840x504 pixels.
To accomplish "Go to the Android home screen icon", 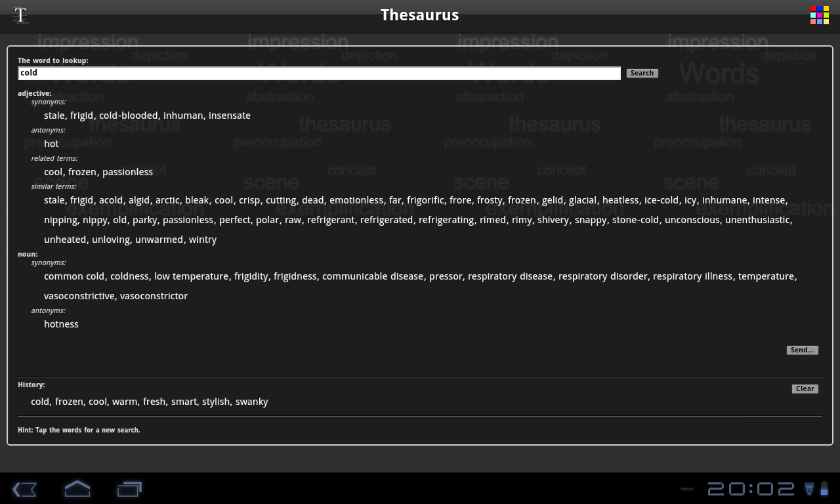I will click(77, 489).
